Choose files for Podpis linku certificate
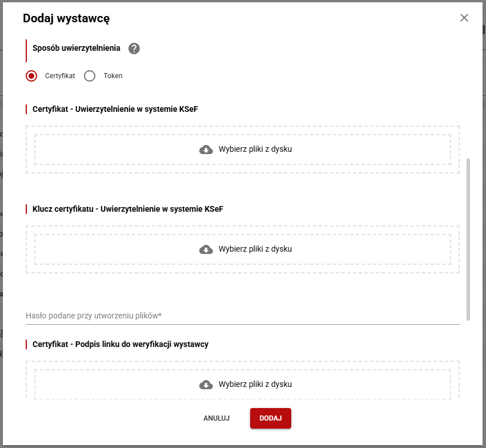The image size is (486, 448). pyautogui.click(x=255, y=385)
